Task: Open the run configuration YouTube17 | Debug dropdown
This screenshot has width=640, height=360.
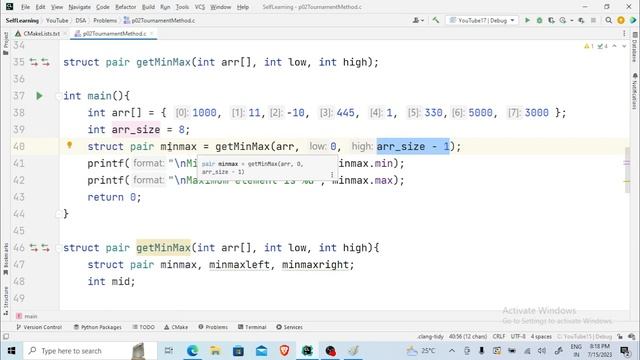Action: click(x=482, y=20)
